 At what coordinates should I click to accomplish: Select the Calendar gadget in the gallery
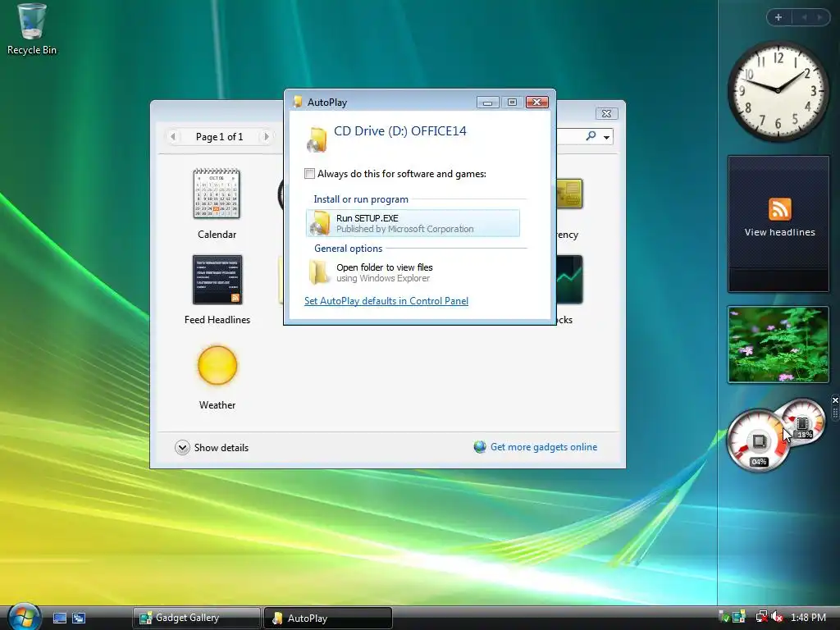(217, 203)
